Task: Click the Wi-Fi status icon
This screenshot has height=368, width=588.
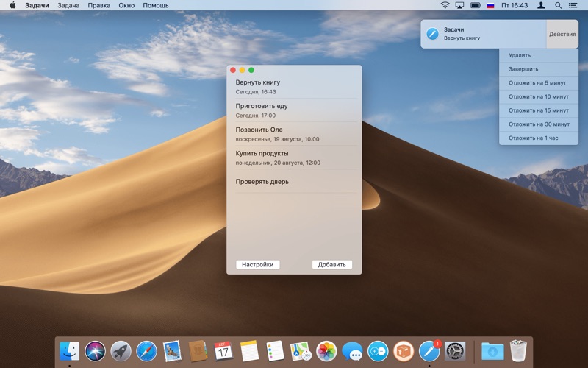Action: (x=445, y=5)
